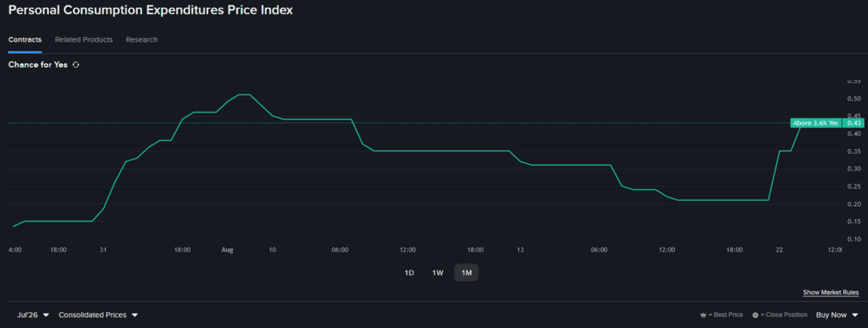This screenshot has height=328, width=868.
Task: Click the 13 date label on axis
Action: click(x=520, y=250)
